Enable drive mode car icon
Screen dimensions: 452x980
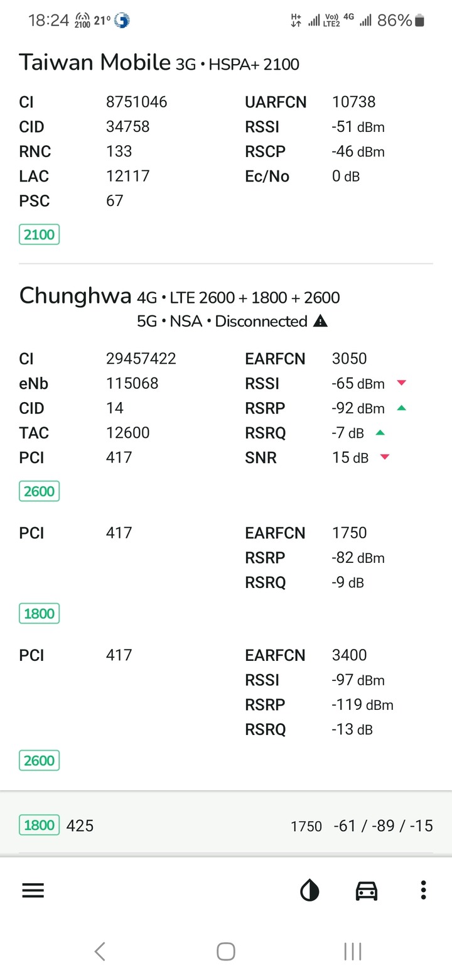[x=367, y=890]
